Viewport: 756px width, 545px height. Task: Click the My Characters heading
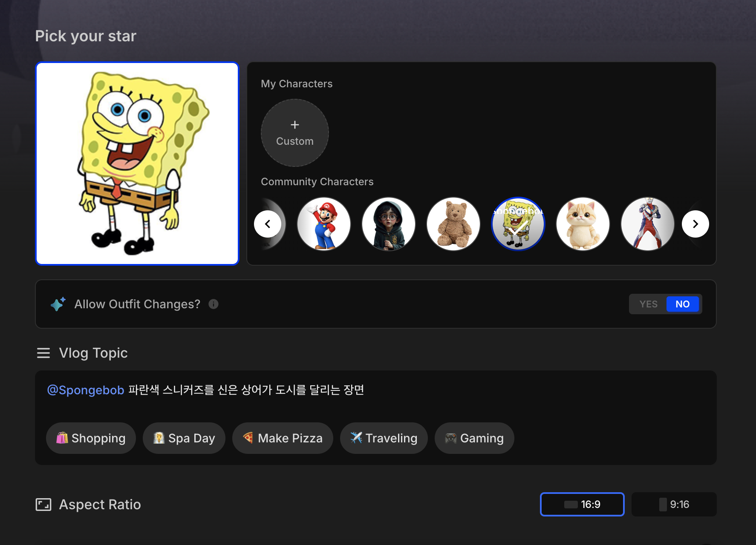click(297, 84)
